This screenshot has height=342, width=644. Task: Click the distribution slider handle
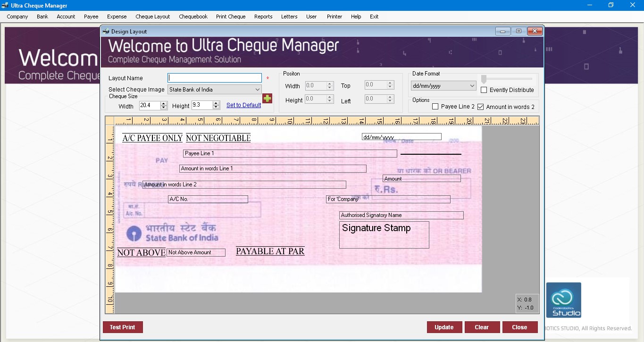484,79
